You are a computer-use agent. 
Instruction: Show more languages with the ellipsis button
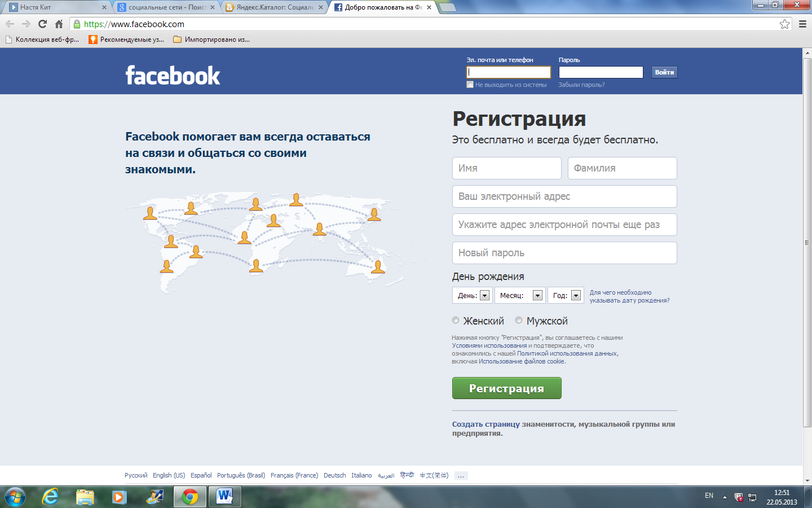[x=461, y=475]
